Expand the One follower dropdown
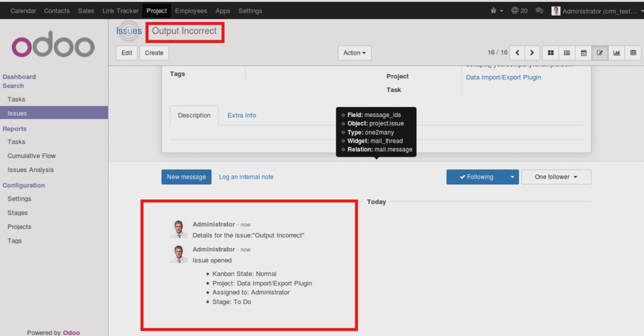 (x=556, y=177)
